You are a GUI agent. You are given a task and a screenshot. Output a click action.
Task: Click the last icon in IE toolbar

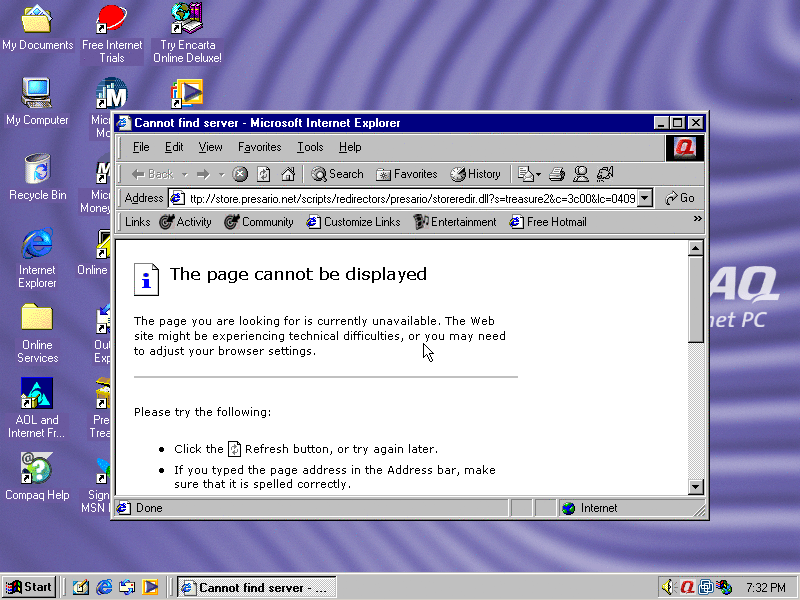[605, 174]
